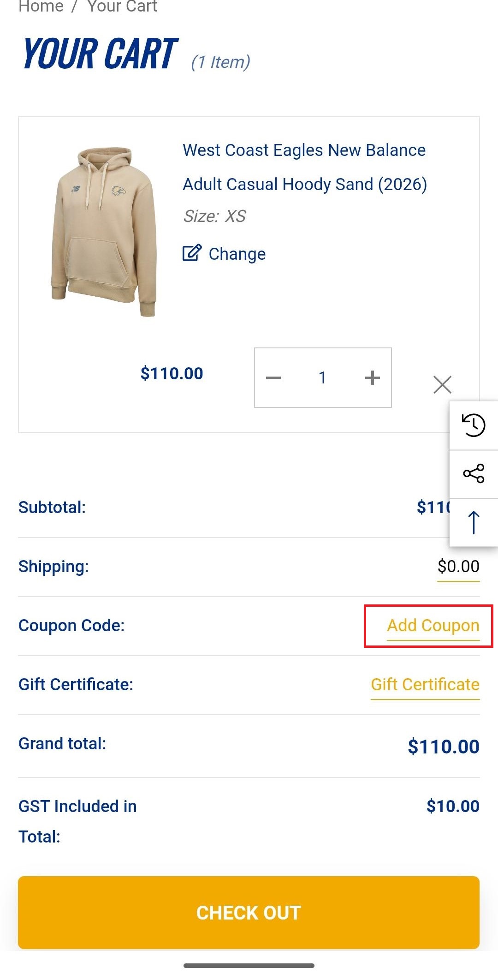The height and width of the screenshot is (980, 498).
Task: Increase quantity with the plus button
Action: tap(372, 378)
